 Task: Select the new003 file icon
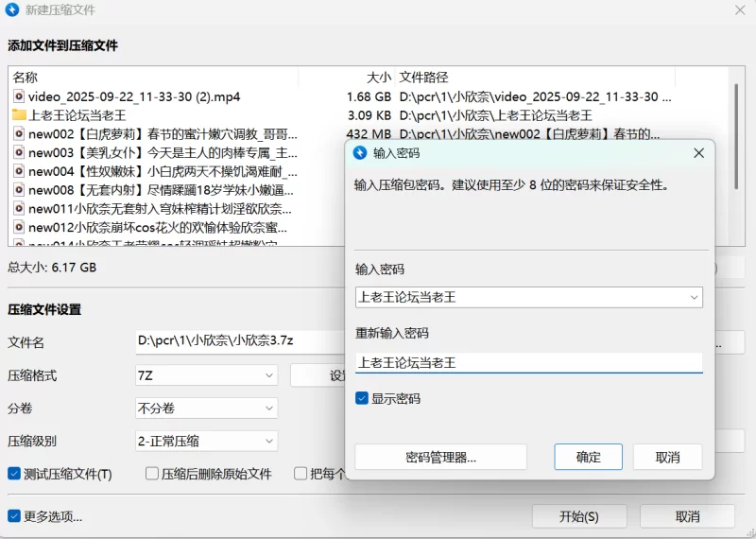pyautogui.click(x=18, y=152)
